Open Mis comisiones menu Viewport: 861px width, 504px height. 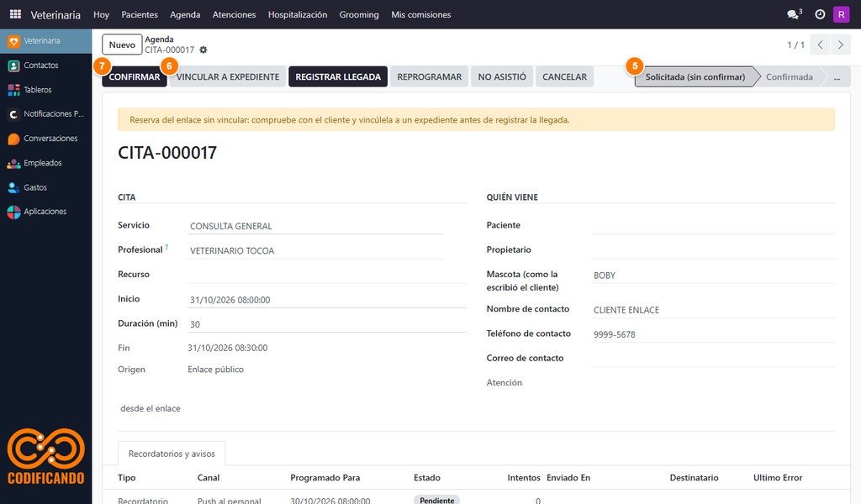pos(421,15)
